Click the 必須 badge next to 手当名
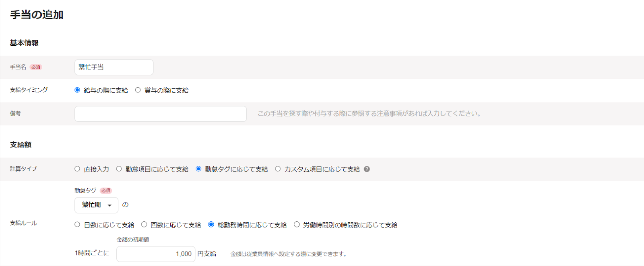 click(36, 67)
